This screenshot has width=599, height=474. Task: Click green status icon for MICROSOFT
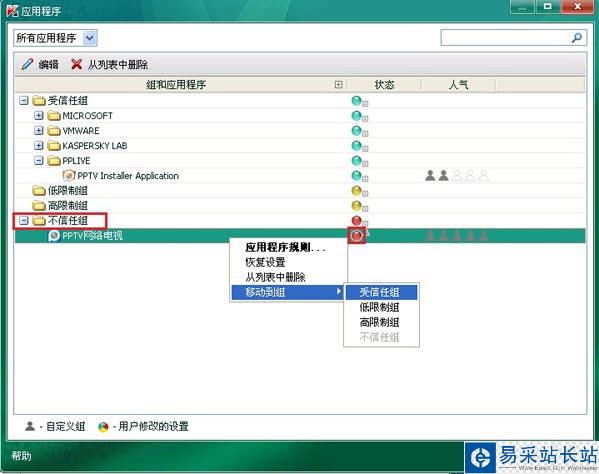coord(356,116)
